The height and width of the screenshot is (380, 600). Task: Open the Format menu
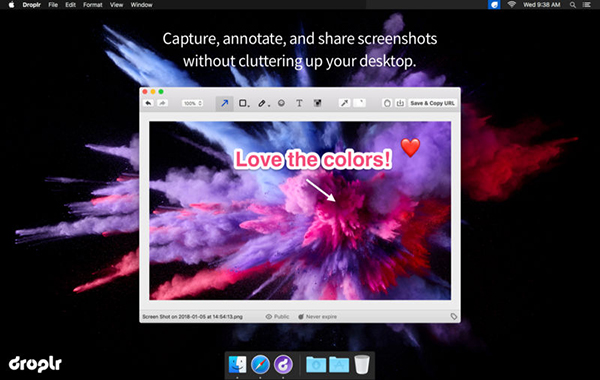coord(93,5)
